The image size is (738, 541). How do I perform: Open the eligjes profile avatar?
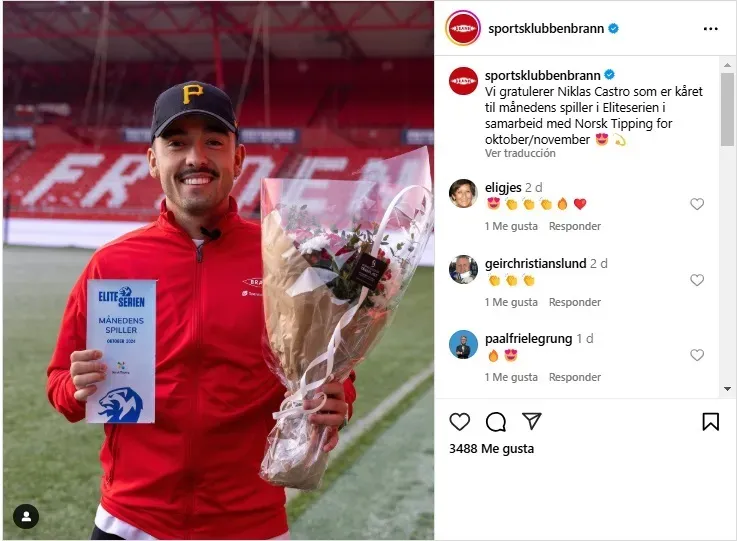coord(463,193)
